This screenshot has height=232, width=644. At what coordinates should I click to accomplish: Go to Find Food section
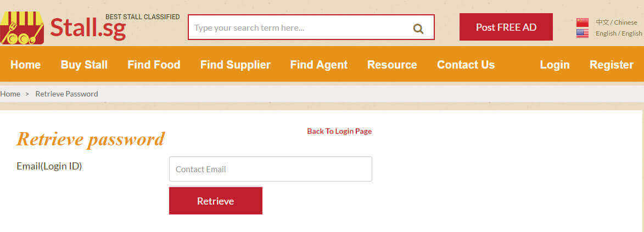pos(154,65)
